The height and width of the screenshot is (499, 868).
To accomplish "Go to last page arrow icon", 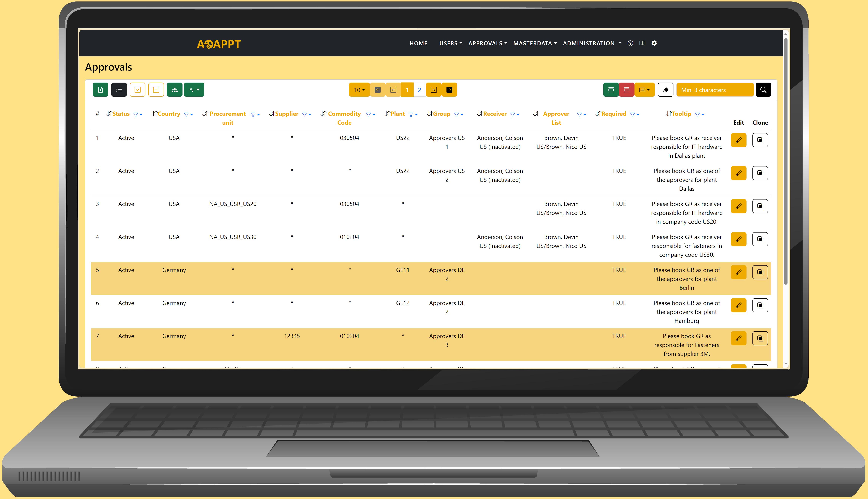I will click(x=449, y=90).
